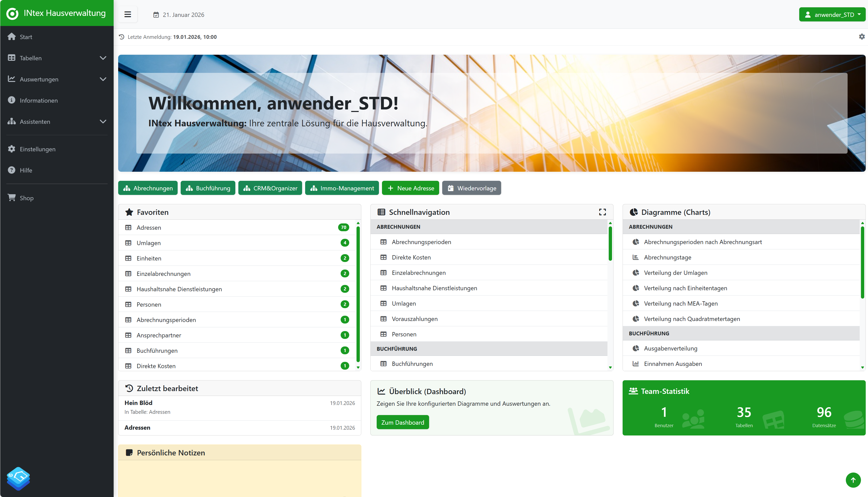This screenshot has height=497, width=868.
Task: Open the anwender_STD user dropdown
Action: tap(832, 14)
